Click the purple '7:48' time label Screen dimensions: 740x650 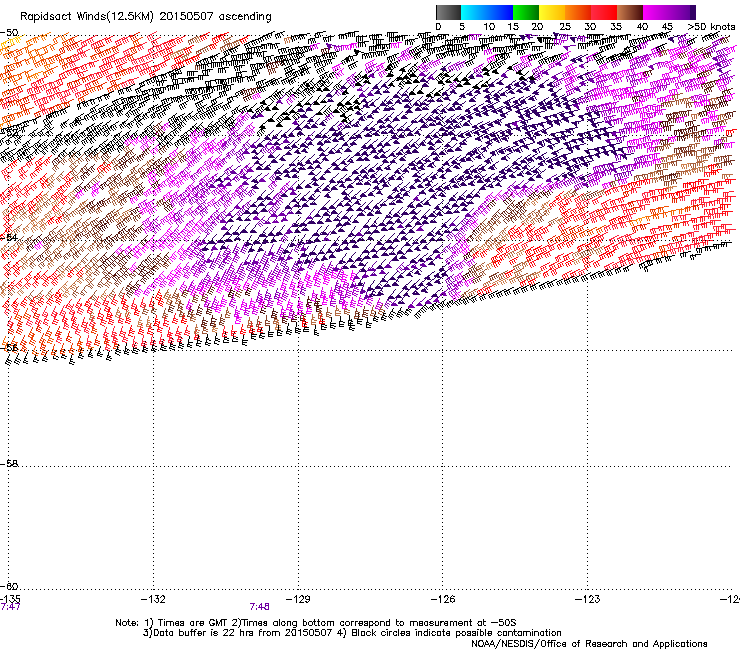[260, 607]
